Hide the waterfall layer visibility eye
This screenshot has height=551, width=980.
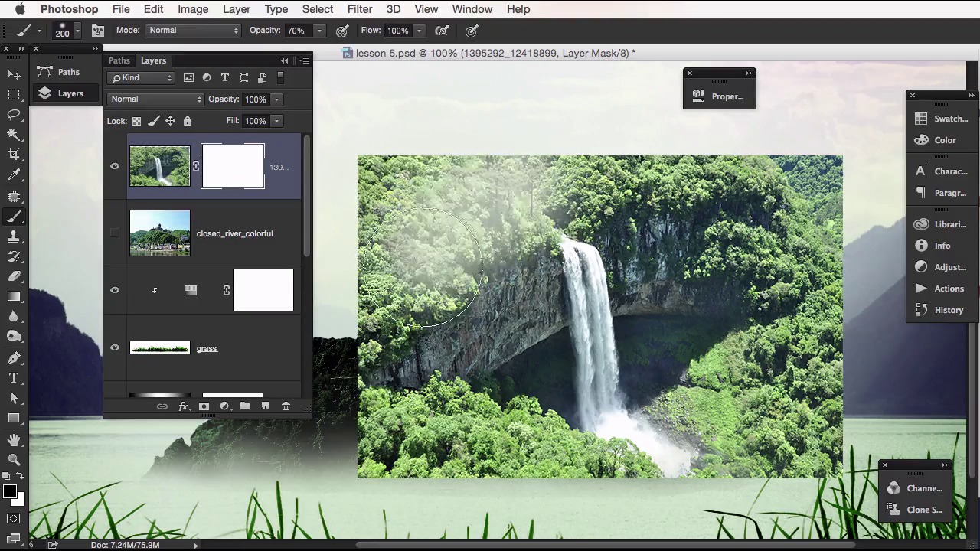click(x=115, y=166)
